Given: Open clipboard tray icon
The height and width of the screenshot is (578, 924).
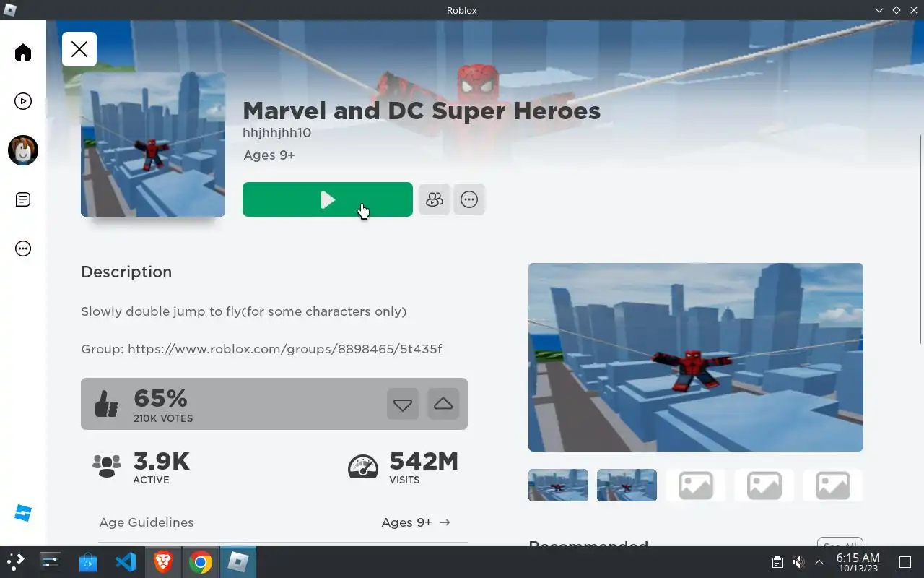Looking at the screenshot, I should (x=777, y=561).
